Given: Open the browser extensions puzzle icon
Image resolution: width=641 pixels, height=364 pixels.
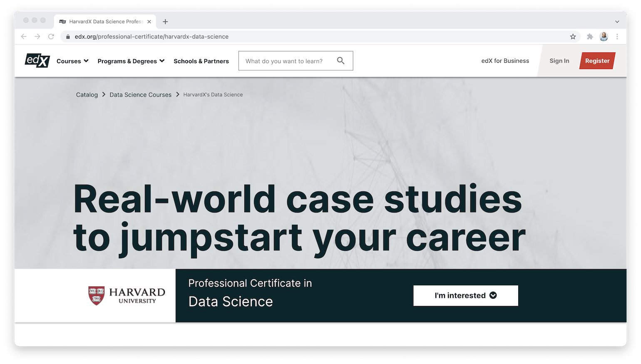Looking at the screenshot, I should coord(590,36).
